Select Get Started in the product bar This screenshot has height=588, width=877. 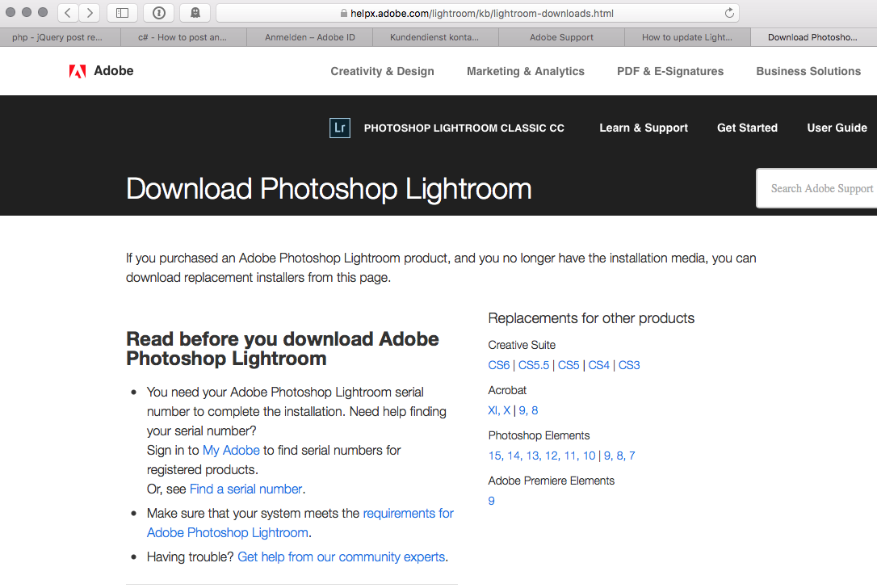(x=747, y=128)
